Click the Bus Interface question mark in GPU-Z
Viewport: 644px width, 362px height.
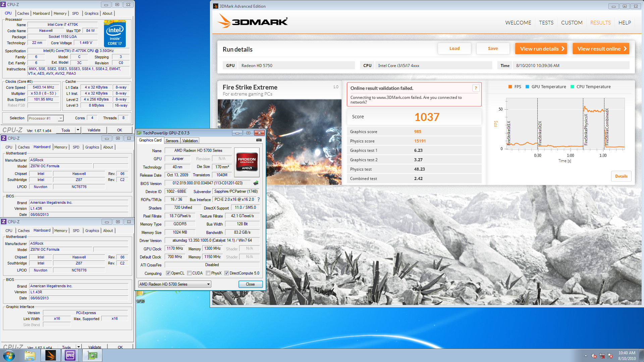coord(259,199)
